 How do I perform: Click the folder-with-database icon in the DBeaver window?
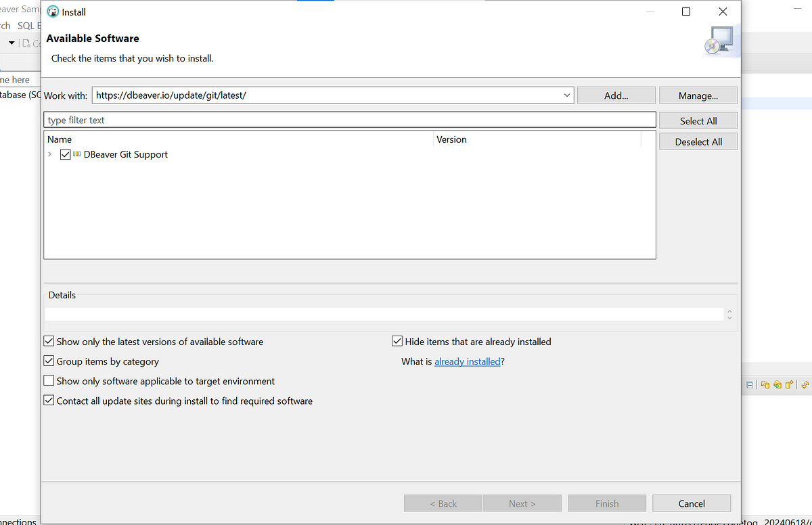point(765,385)
